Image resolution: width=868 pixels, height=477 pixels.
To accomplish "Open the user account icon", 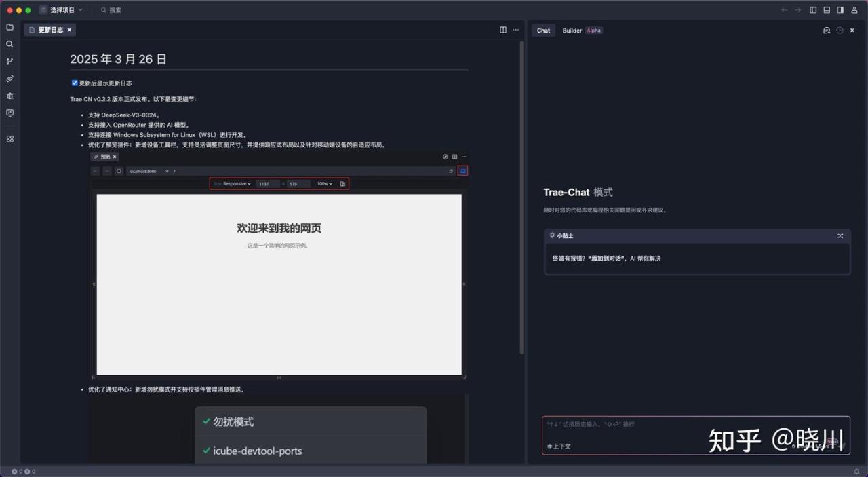I will [x=854, y=10].
